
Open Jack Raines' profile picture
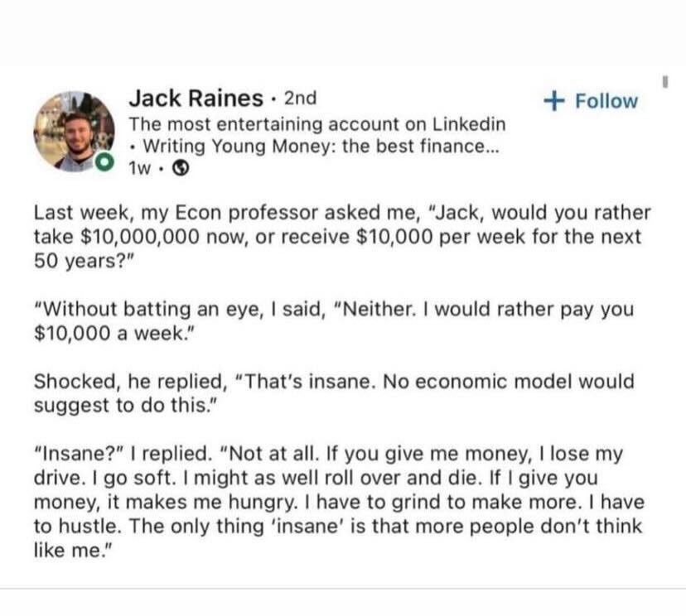pyautogui.click(x=74, y=132)
